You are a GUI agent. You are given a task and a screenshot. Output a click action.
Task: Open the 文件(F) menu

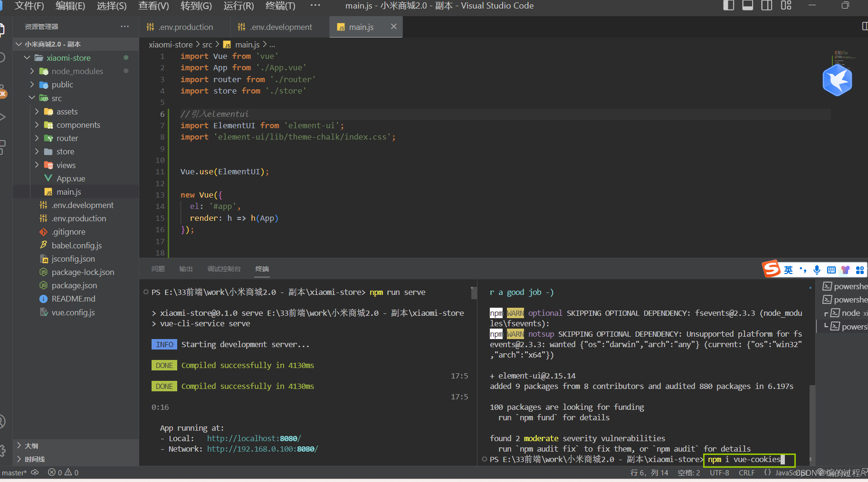pyautogui.click(x=29, y=6)
